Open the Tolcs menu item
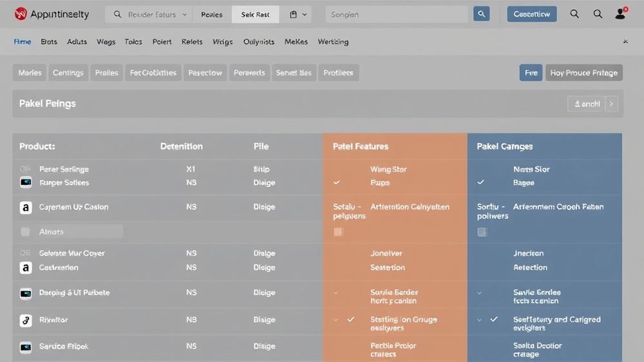 (133, 42)
